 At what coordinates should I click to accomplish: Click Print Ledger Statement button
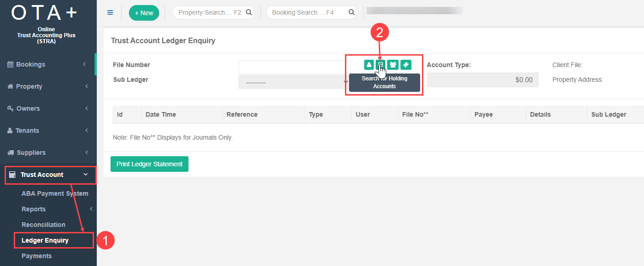point(150,164)
